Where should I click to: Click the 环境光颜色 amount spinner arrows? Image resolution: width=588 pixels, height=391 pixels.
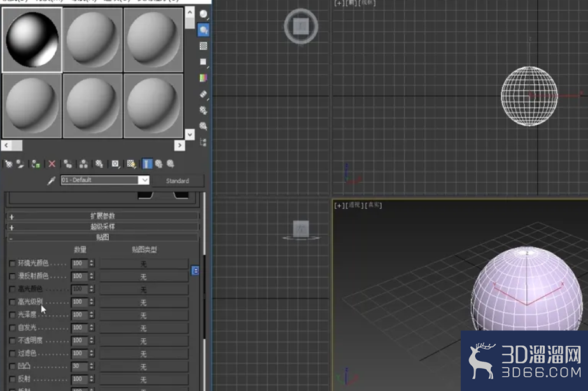pyautogui.click(x=92, y=264)
